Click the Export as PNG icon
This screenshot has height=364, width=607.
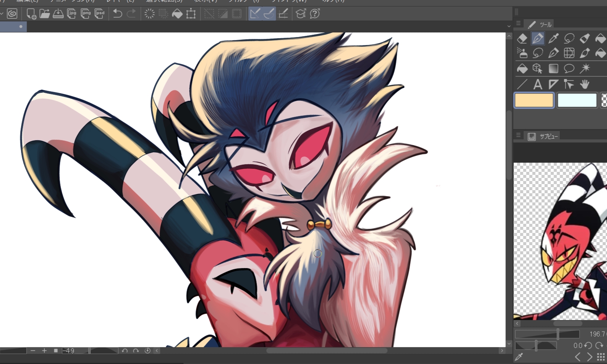click(86, 14)
